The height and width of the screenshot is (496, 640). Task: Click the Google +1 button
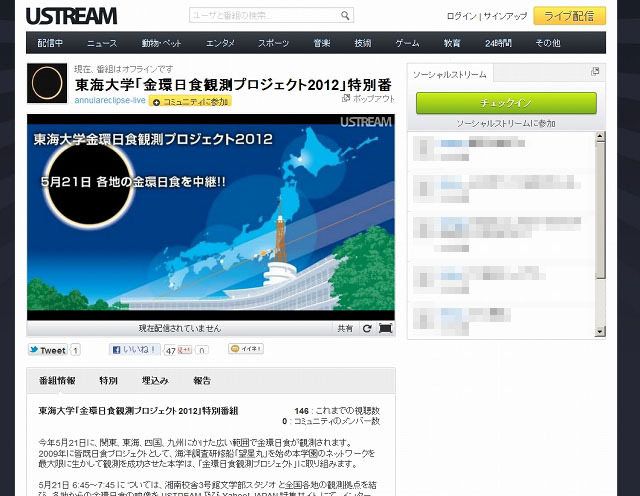184,350
